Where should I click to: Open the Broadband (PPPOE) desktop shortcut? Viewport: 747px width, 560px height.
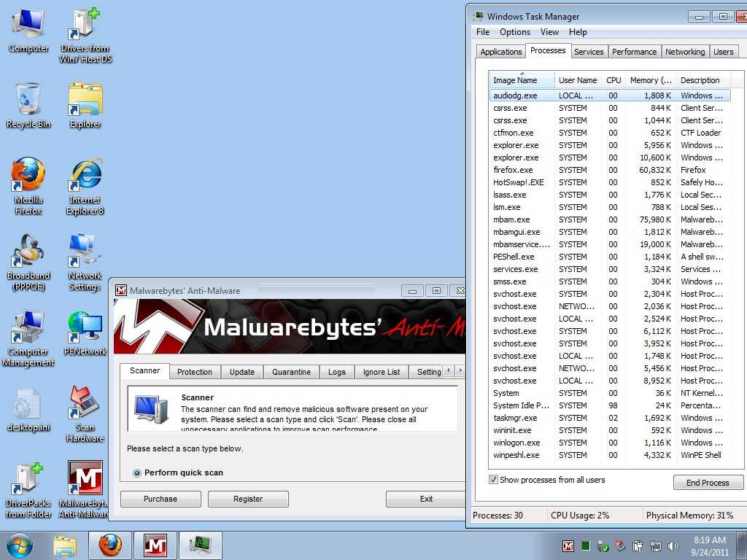(x=28, y=252)
